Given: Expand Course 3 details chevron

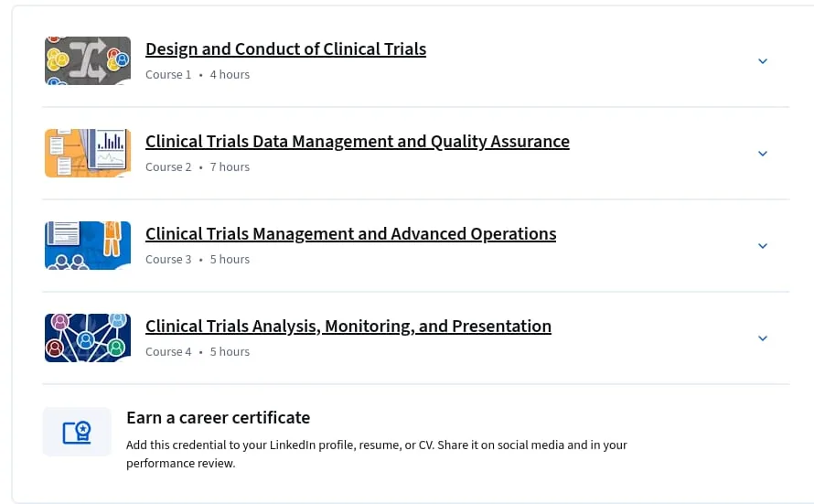Looking at the screenshot, I should (x=762, y=246).
